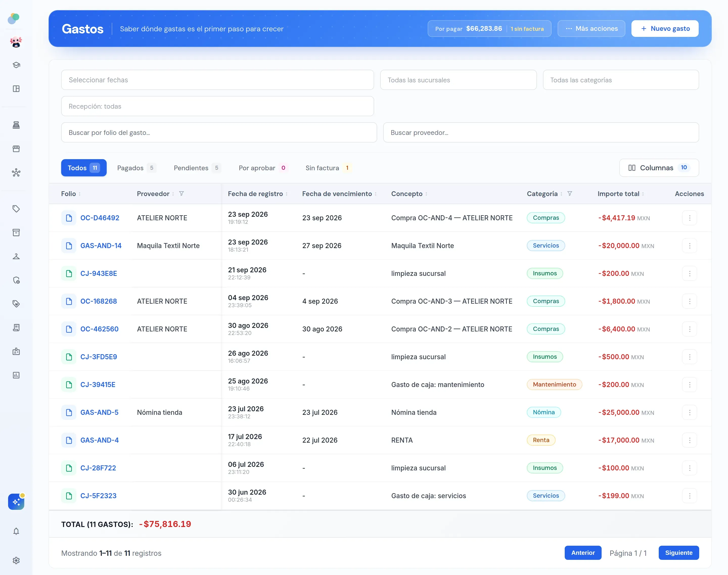Screen dimensions: 728x575
Task: Open actions menu for GAS-AND-5 row
Action: 690,412
